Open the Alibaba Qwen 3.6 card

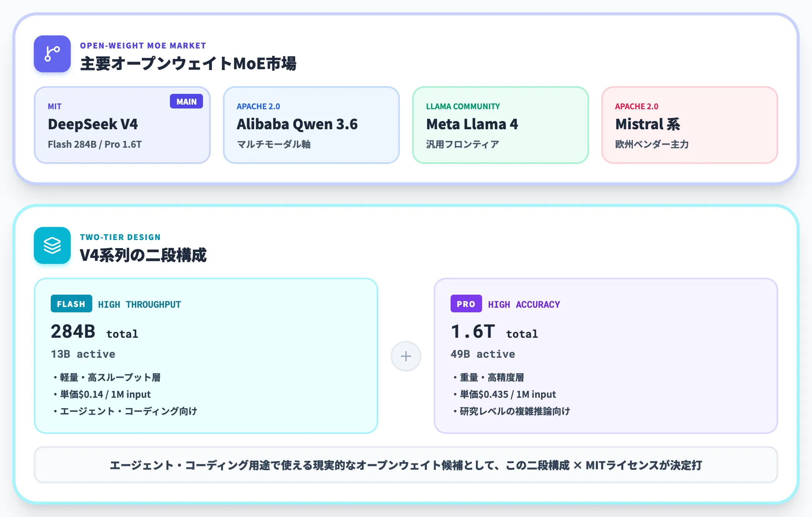click(x=311, y=125)
